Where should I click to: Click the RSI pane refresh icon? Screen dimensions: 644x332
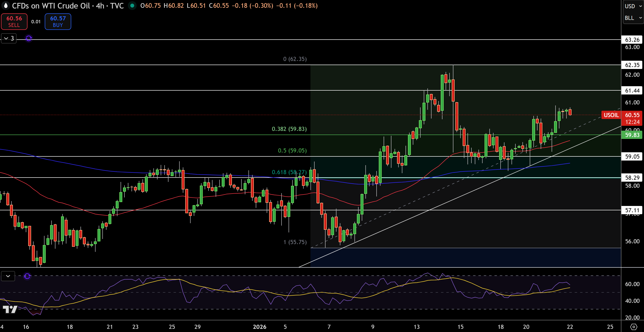point(27,276)
